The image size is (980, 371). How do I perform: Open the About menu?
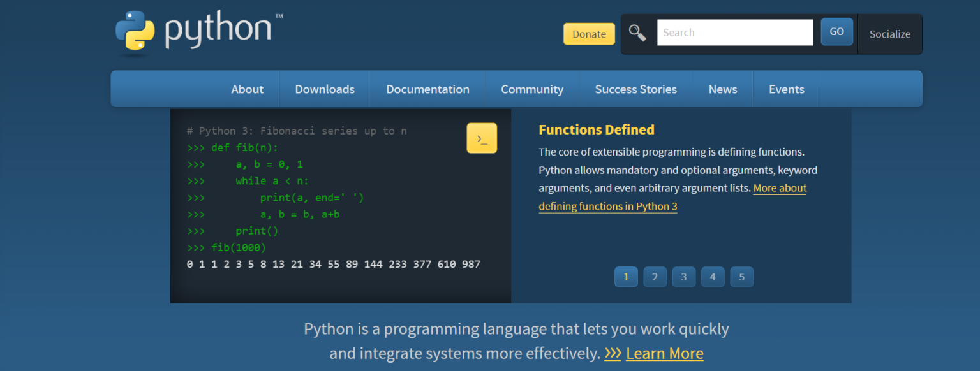[x=247, y=89]
